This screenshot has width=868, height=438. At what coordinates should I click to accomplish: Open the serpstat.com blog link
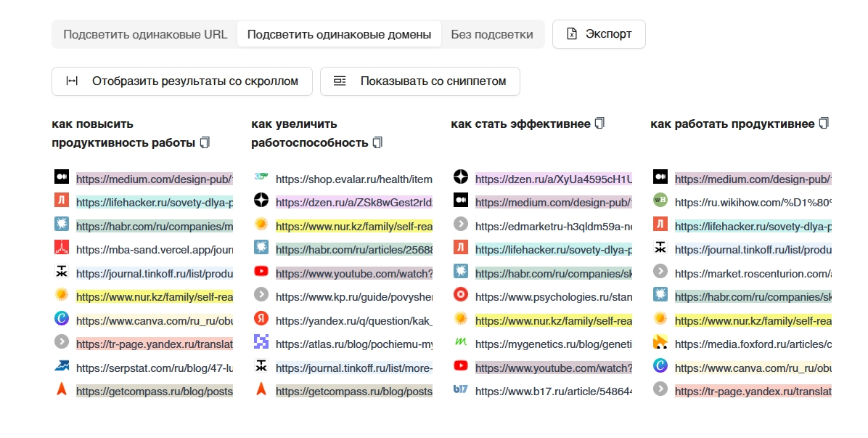[154, 368]
